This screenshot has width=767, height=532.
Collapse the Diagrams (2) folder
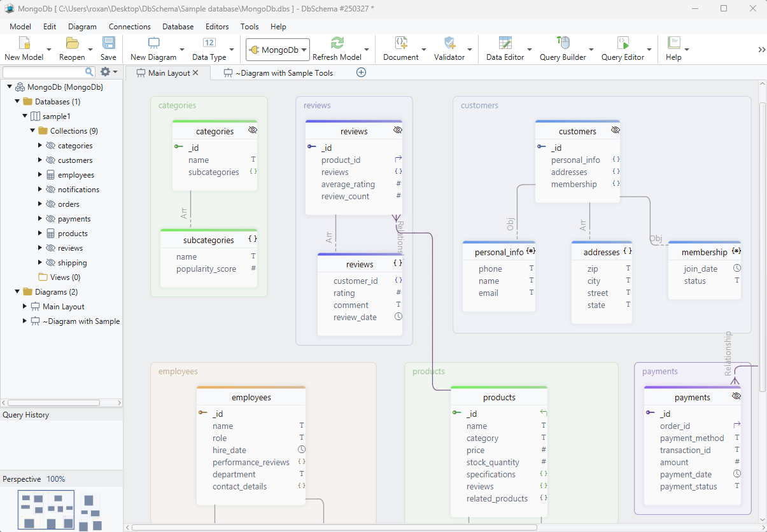coord(17,291)
